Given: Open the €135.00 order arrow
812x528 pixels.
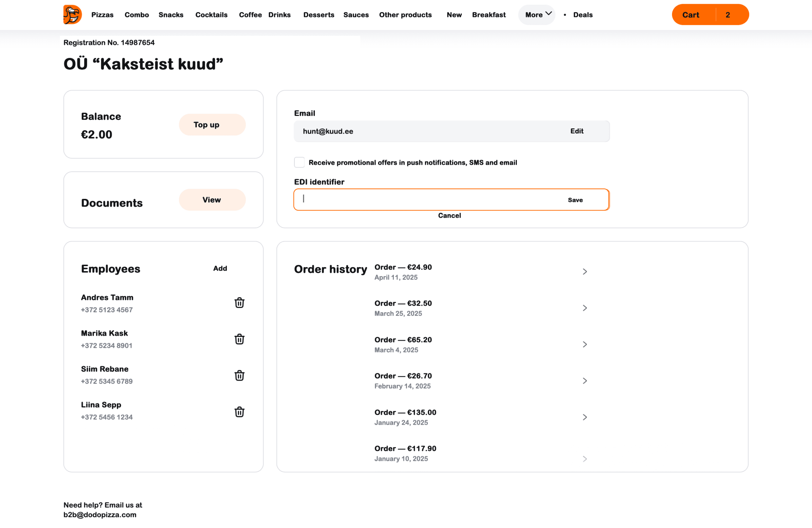Looking at the screenshot, I should pyautogui.click(x=584, y=417).
